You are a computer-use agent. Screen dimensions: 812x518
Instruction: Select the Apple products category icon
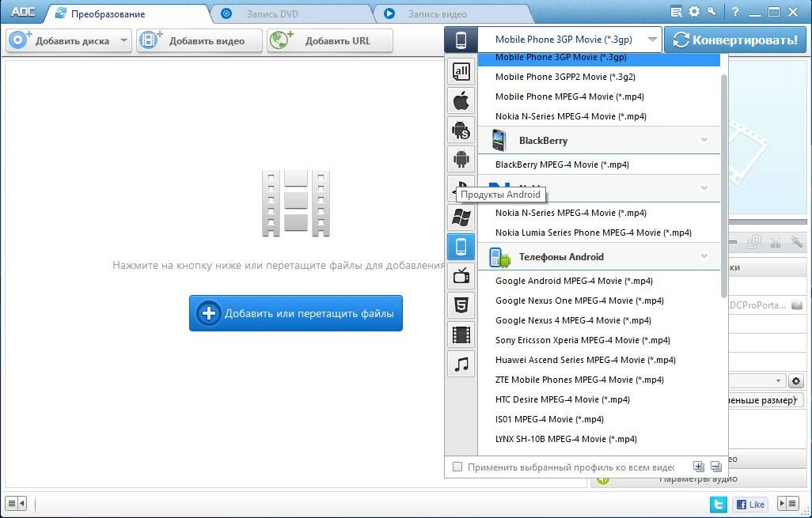[x=461, y=100]
